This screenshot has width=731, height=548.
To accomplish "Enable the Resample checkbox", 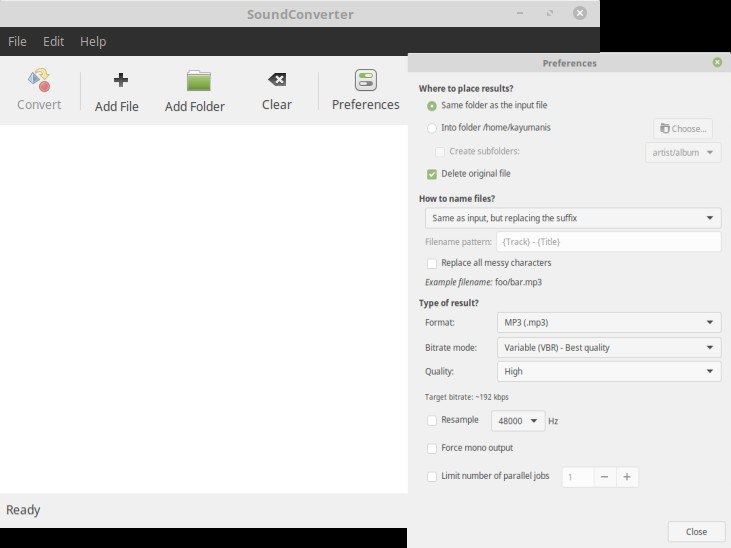I will pyautogui.click(x=432, y=420).
